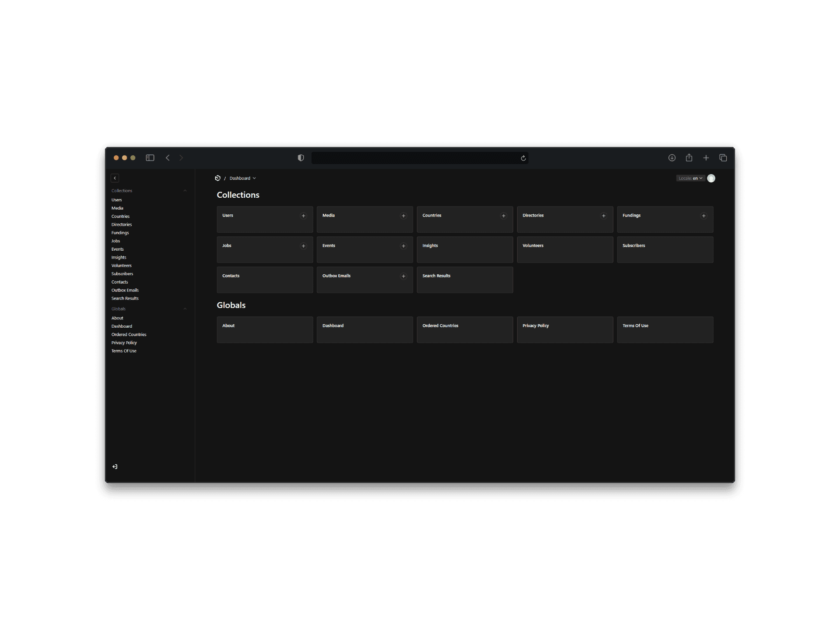Go to Jobs in the sidebar
Image resolution: width=840 pixels, height=630 pixels.
pos(115,241)
